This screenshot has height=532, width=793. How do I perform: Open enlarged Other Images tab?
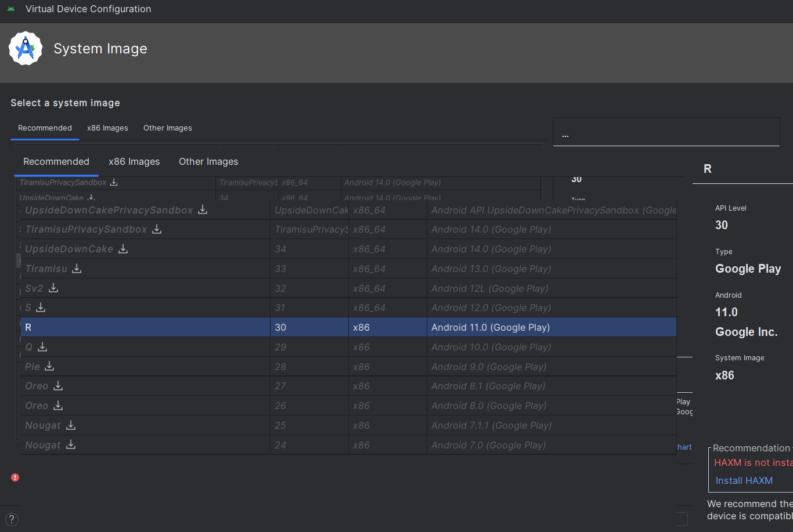pyautogui.click(x=208, y=161)
